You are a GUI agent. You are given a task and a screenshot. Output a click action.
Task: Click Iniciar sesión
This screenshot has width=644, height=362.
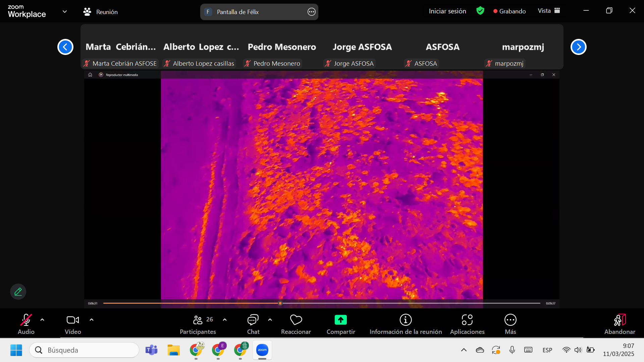click(447, 11)
